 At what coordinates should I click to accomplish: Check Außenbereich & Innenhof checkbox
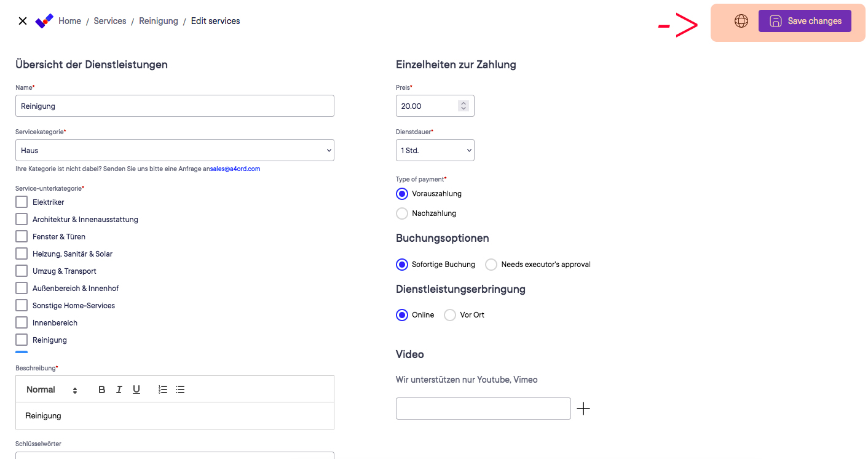[x=22, y=288]
